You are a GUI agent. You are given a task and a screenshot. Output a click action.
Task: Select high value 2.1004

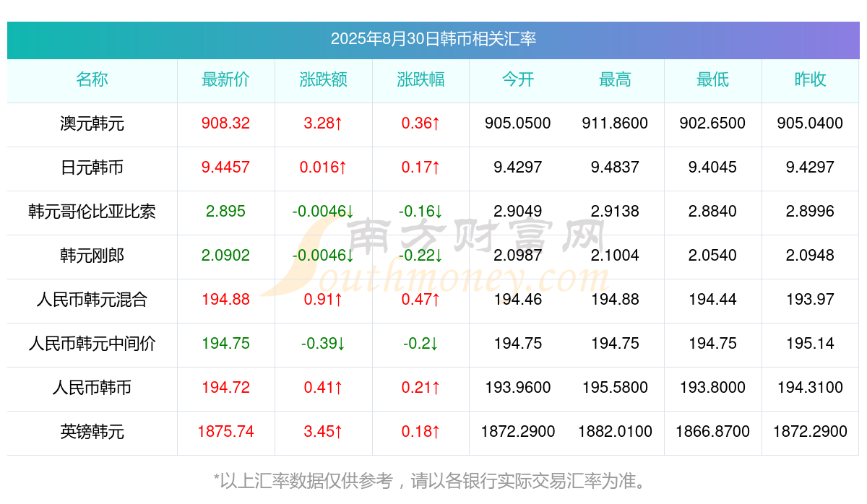tap(616, 256)
